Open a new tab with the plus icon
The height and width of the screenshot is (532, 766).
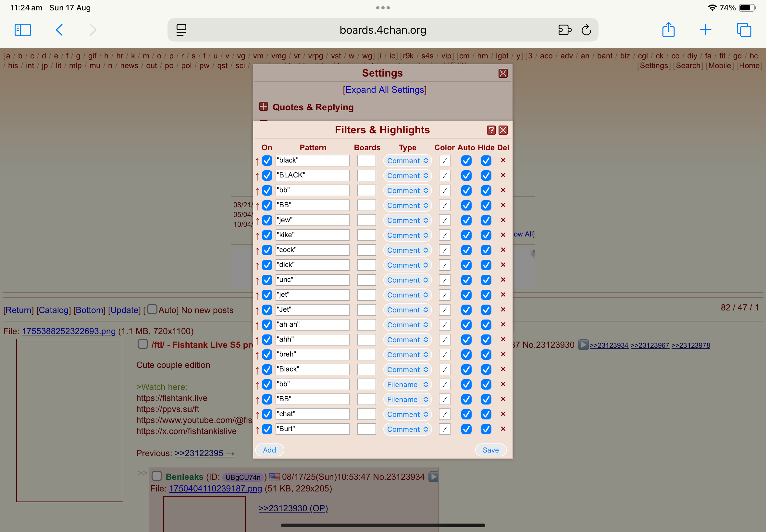[x=705, y=30]
